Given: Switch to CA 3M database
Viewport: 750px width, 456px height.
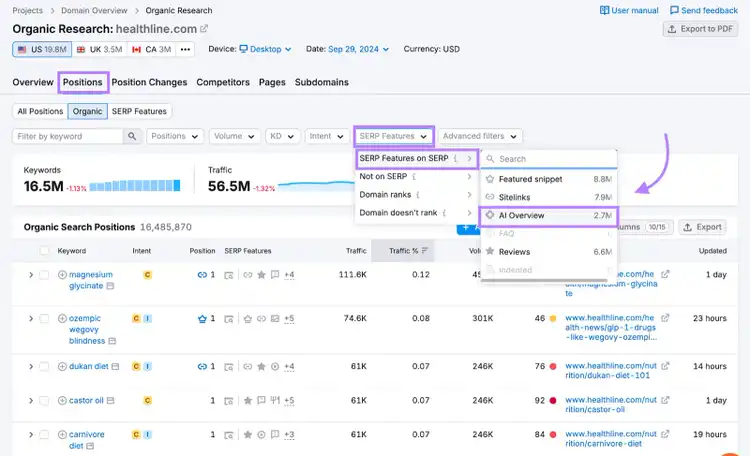Looking at the screenshot, I should (151, 49).
